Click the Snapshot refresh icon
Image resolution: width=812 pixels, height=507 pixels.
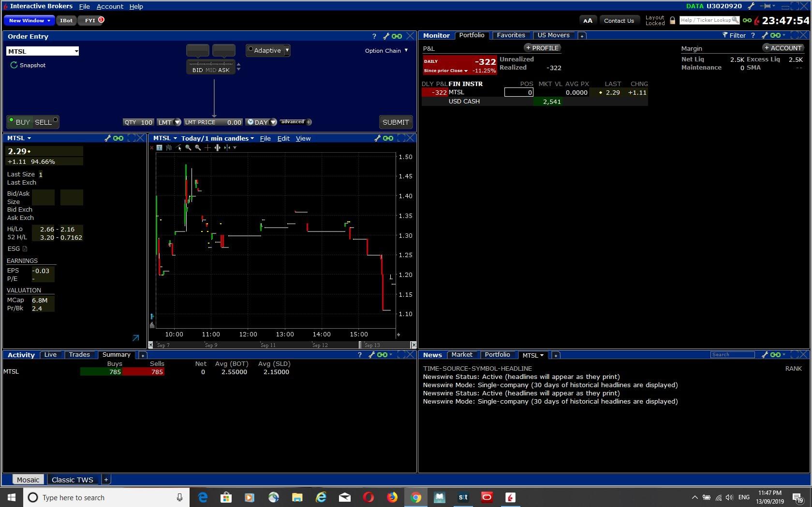(14, 65)
